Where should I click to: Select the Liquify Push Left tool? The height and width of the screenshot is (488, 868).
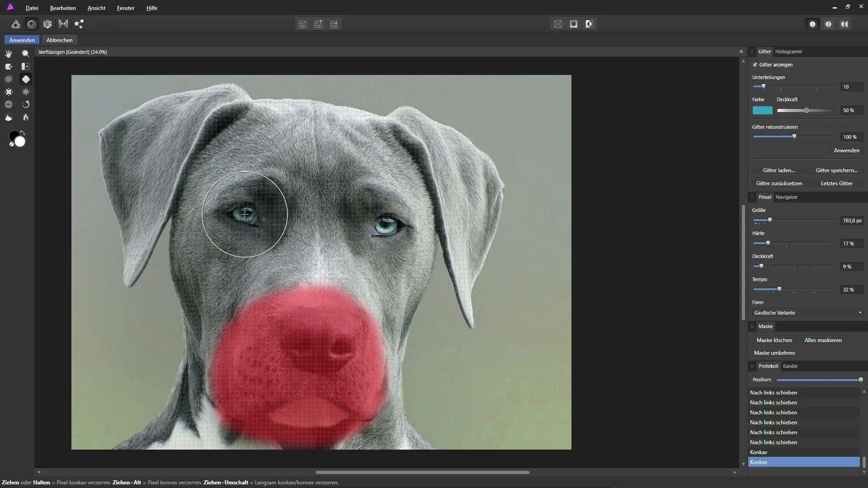pos(26,66)
